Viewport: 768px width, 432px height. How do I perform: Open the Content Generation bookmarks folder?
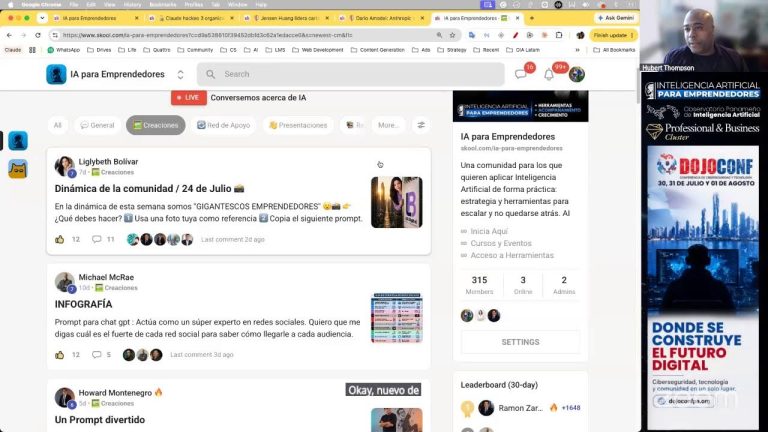(x=378, y=50)
